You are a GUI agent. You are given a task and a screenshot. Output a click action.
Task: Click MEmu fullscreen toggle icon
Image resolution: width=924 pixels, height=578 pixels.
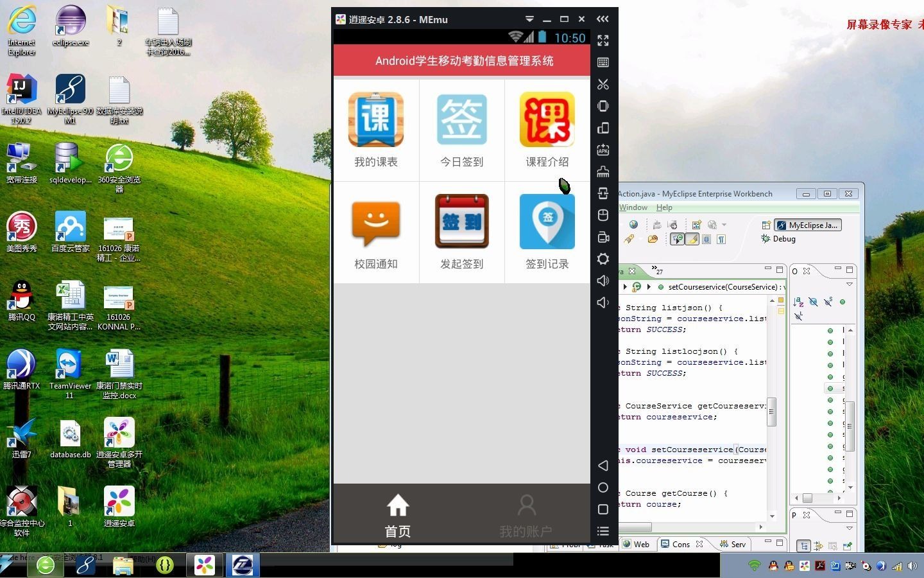[x=603, y=40]
